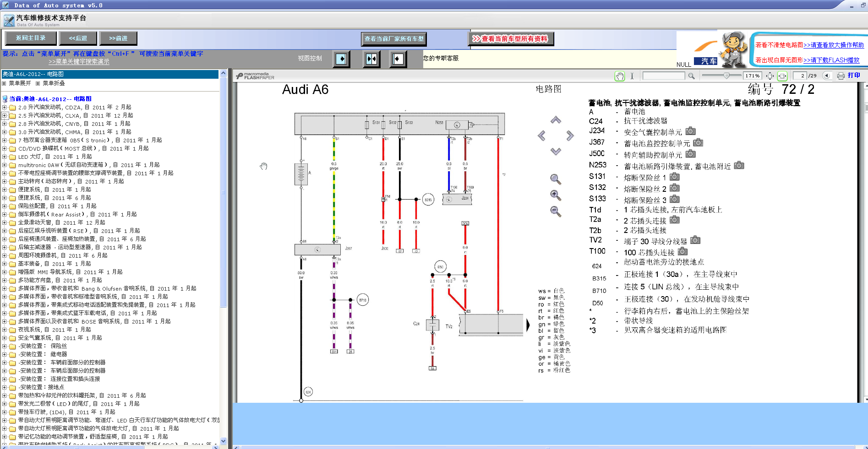Click the third 视图控制 layout button (right panel view)
Image resolution: width=868 pixels, height=449 pixels.
tap(398, 59)
